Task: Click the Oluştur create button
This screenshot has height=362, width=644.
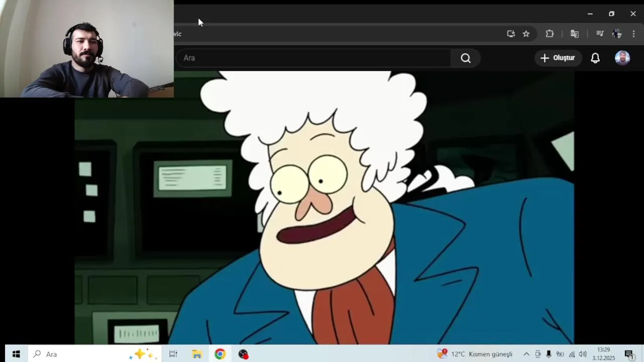Action: (x=557, y=58)
